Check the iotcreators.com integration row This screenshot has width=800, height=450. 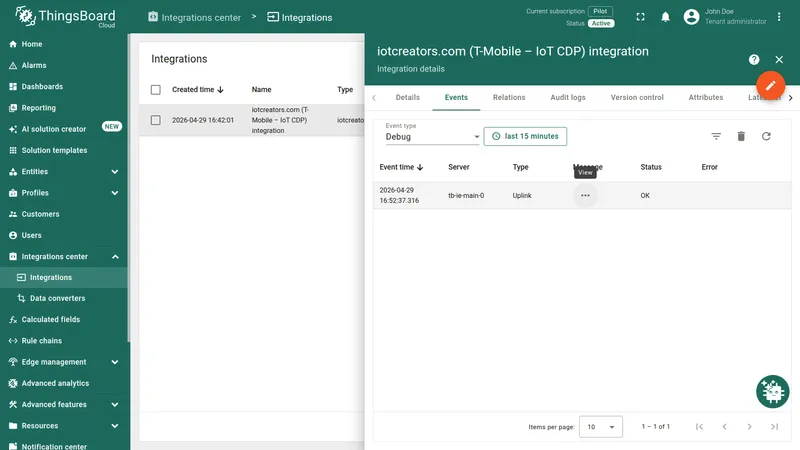(x=156, y=120)
